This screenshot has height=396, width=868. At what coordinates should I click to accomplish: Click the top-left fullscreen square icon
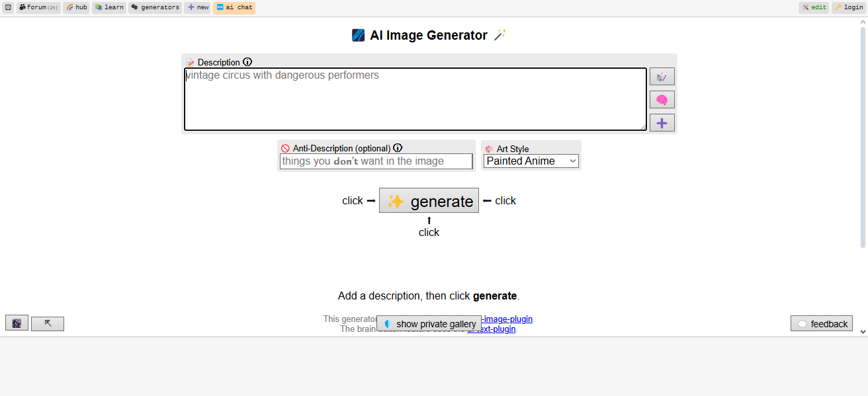pyautogui.click(x=9, y=7)
